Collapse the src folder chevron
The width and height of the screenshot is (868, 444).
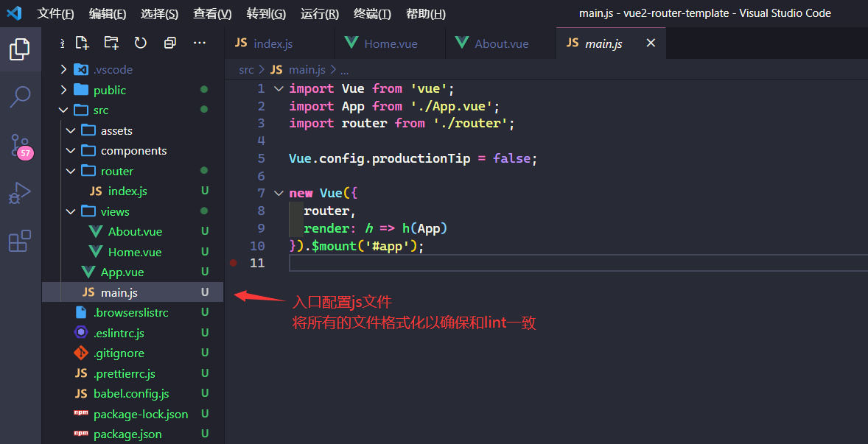[63, 110]
